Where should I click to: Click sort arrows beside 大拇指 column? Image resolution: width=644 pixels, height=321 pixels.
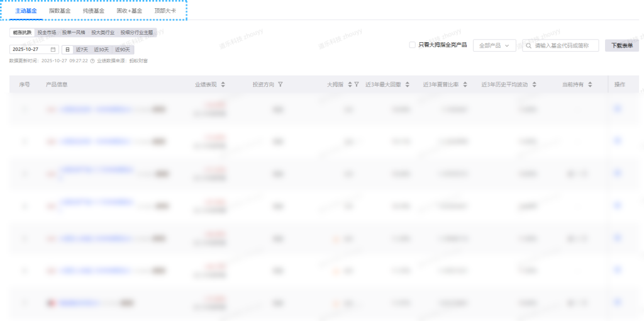click(350, 84)
